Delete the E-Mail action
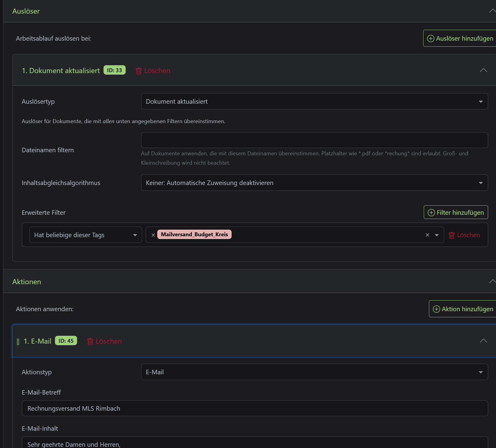The image size is (496, 448). pyautogui.click(x=104, y=341)
